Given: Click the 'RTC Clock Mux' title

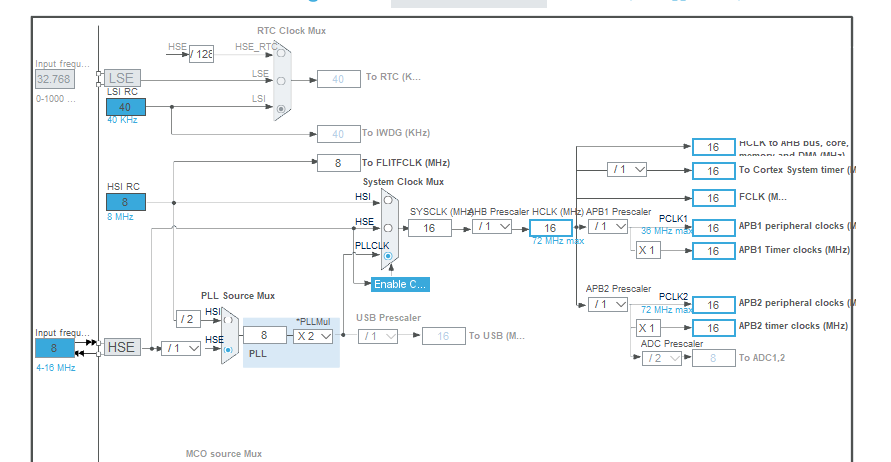Looking at the screenshot, I should pyautogui.click(x=292, y=31).
